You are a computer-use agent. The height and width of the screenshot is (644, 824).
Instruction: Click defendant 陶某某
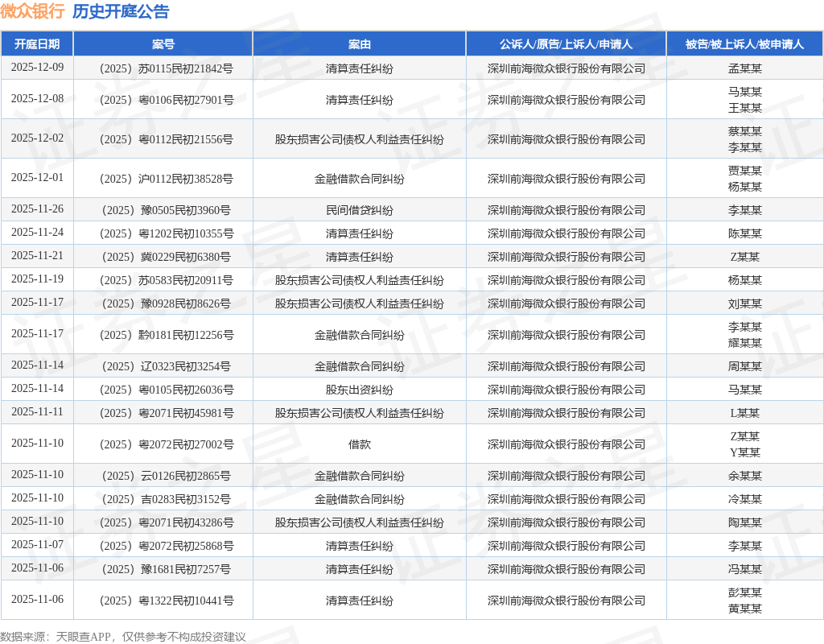point(745,522)
